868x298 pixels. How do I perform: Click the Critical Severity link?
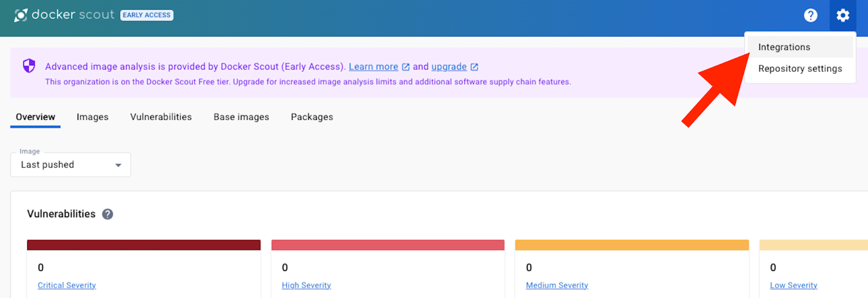tap(67, 285)
